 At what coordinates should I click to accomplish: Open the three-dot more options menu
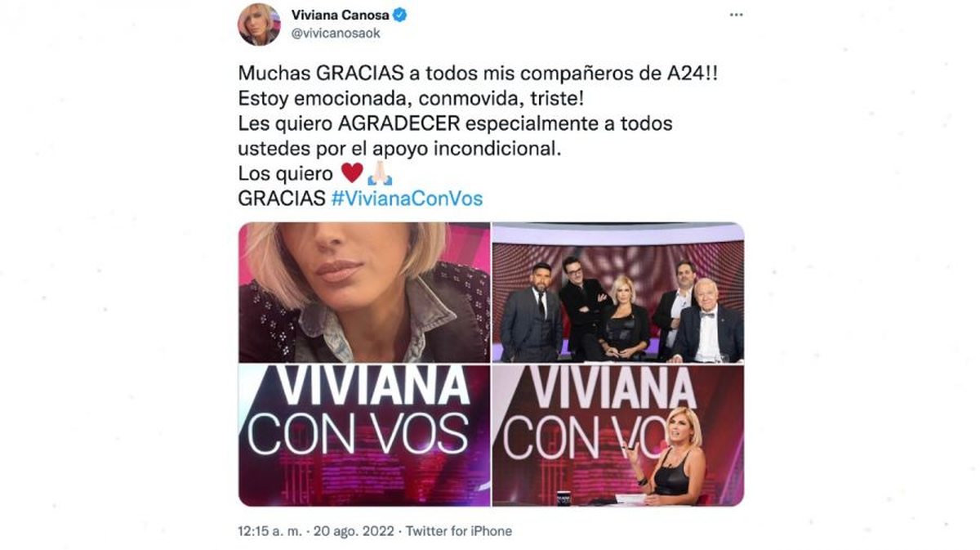pos(736,16)
